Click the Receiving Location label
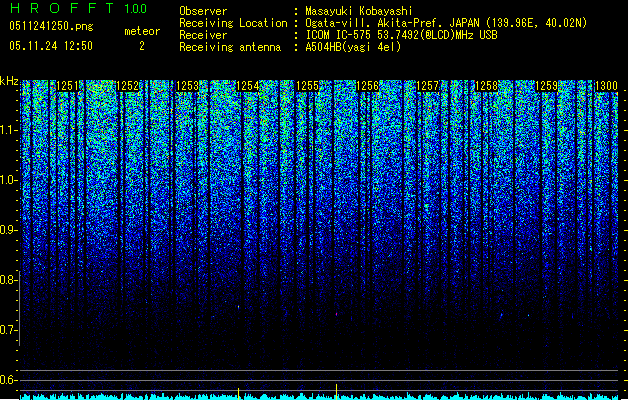 [233, 23]
